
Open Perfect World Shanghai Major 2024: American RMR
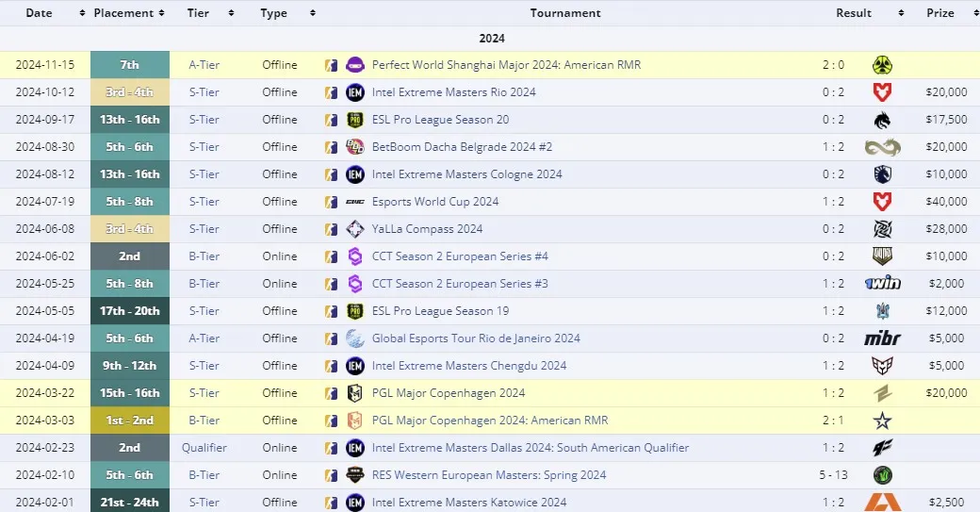(x=506, y=65)
